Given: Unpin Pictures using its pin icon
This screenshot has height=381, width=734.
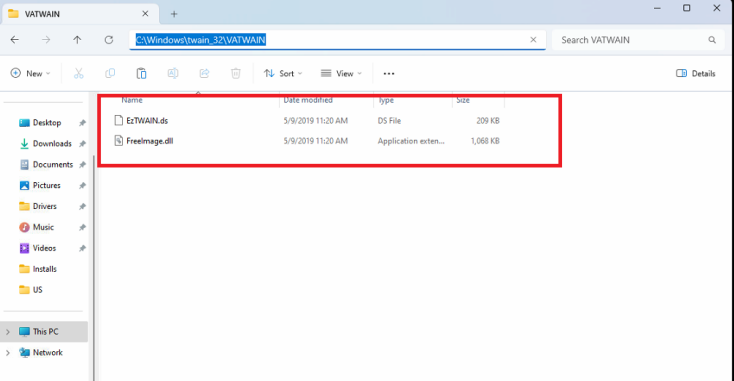Looking at the screenshot, I should click(x=82, y=186).
